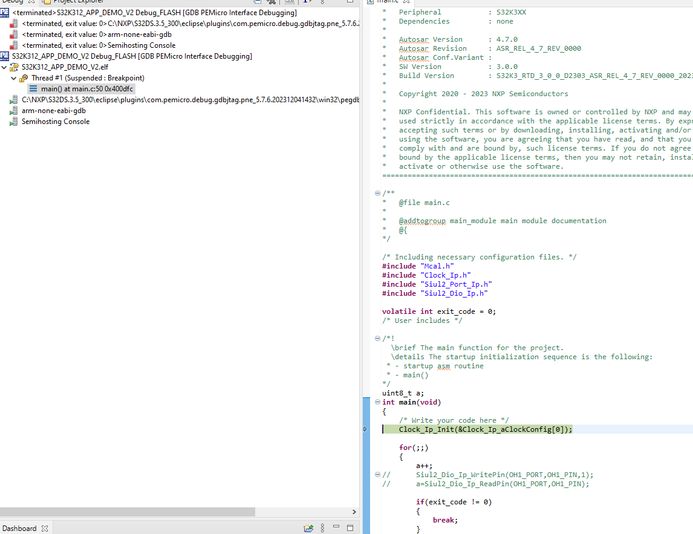Close the Dashboard view tab
The height and width of the screenshot is (534, 693).
(x=45, y=528)
